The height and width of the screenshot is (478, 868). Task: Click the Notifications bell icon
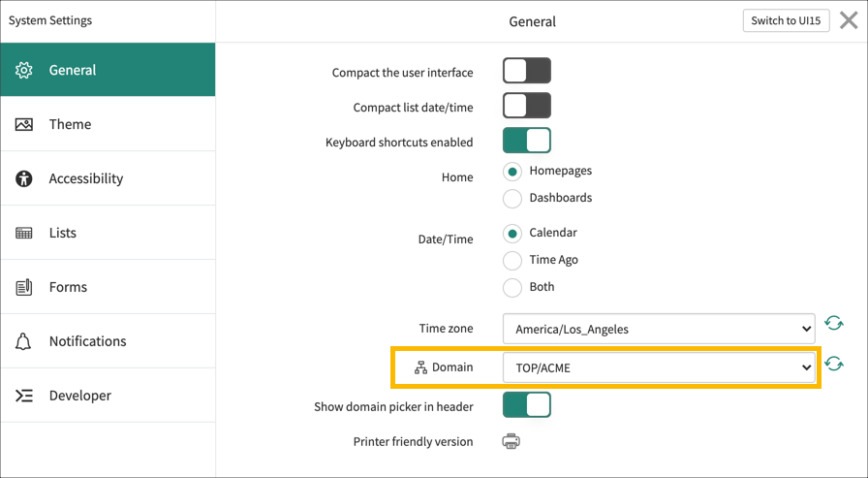coord(25,341)
